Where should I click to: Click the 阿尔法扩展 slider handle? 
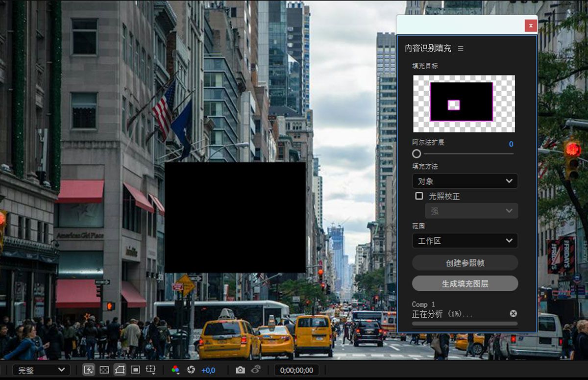click(416, 153)
